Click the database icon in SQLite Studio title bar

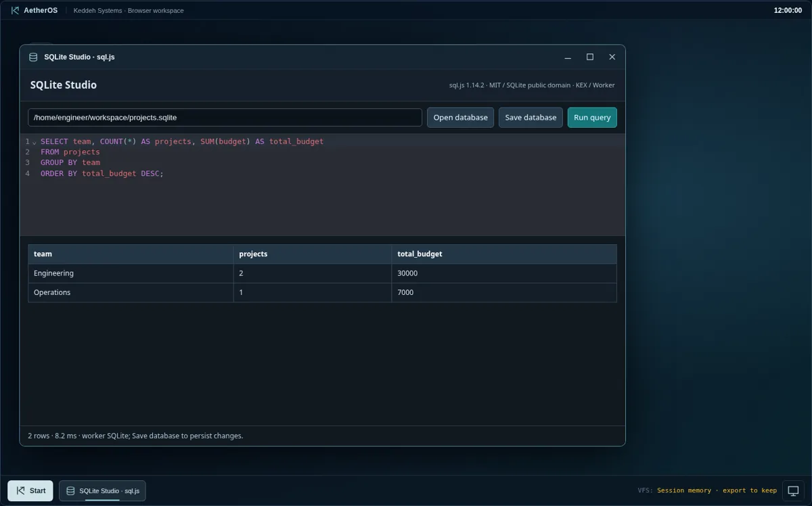click(33, 57)
